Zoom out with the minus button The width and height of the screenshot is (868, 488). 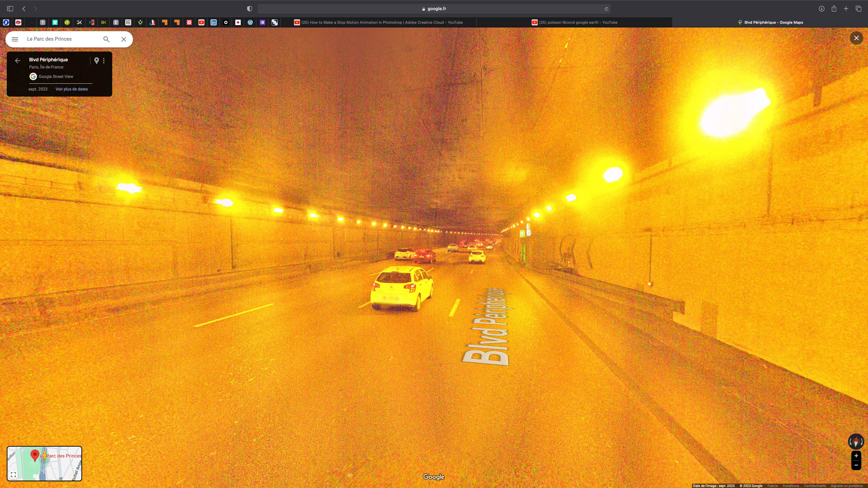856,465
